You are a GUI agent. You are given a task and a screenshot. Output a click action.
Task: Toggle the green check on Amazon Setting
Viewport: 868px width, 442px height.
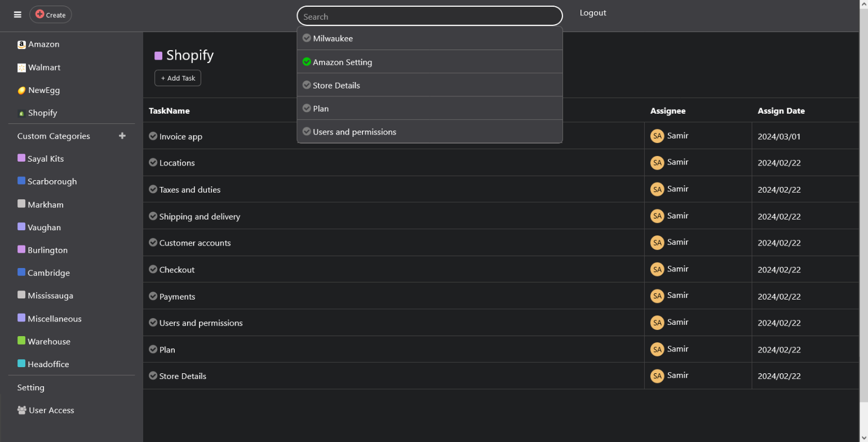coord(307,62)
